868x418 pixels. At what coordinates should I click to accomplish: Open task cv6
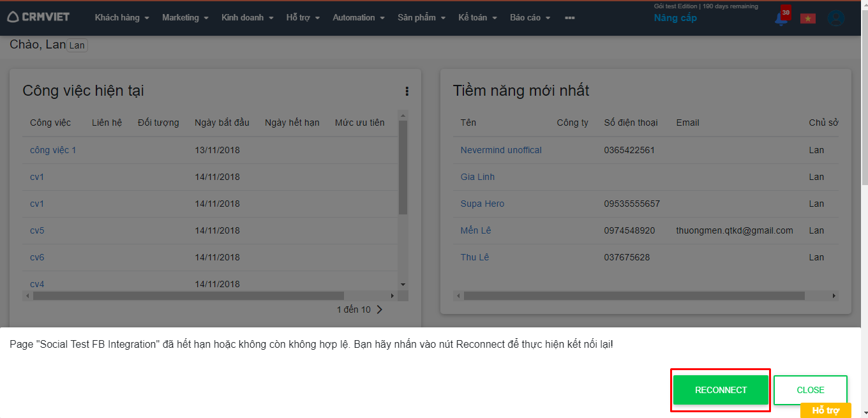37,257
